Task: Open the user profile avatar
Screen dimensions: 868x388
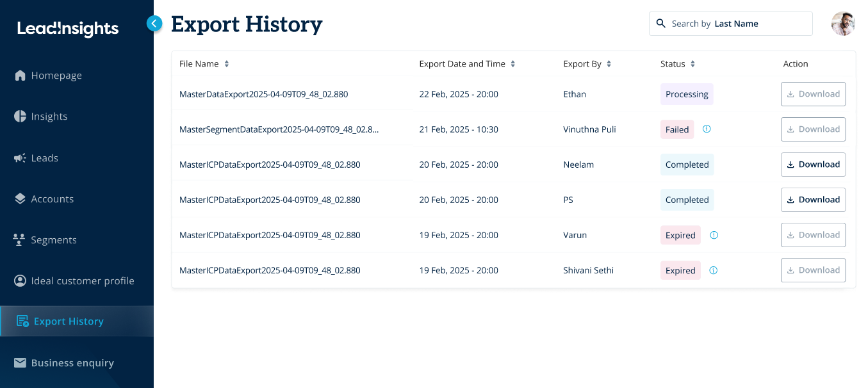Action: pos(843,24)
